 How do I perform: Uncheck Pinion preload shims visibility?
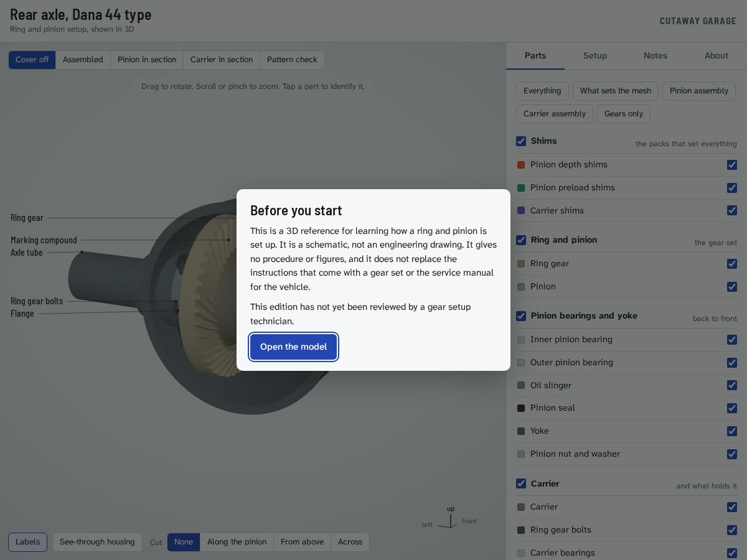[x=732, y=188]
